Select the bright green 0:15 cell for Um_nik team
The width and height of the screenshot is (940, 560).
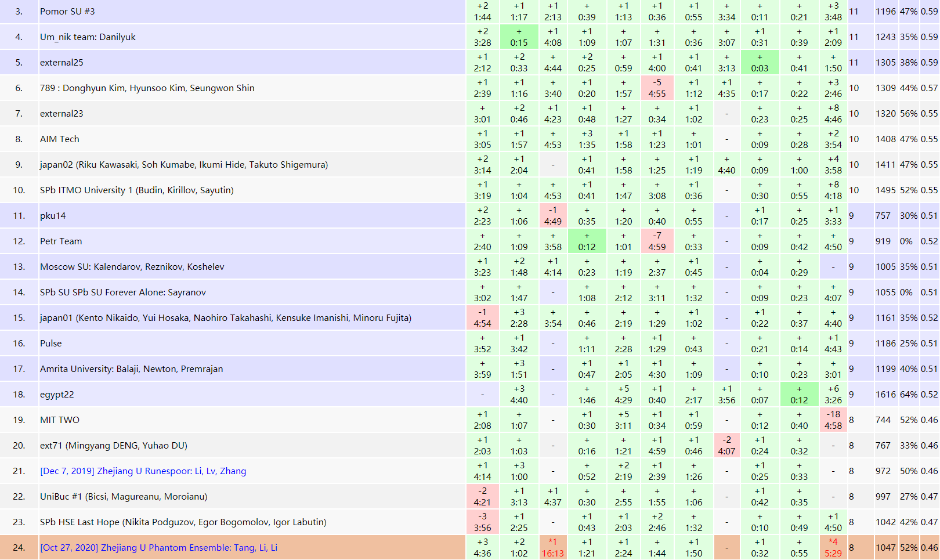519,37
